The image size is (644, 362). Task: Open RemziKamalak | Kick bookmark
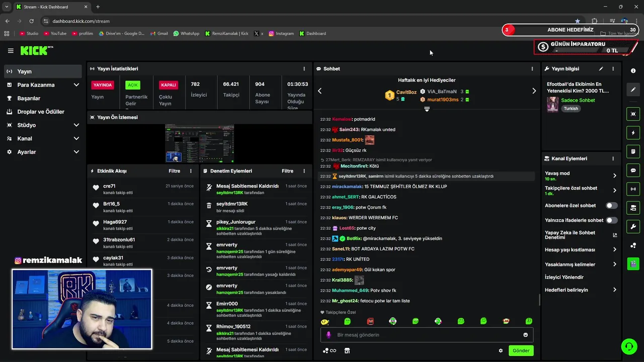(227, 34)
